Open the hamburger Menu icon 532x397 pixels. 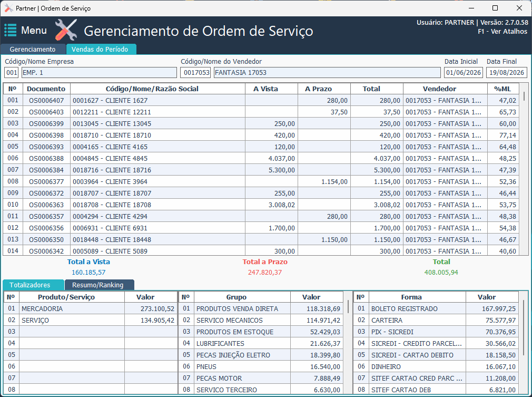pos(10,30)
